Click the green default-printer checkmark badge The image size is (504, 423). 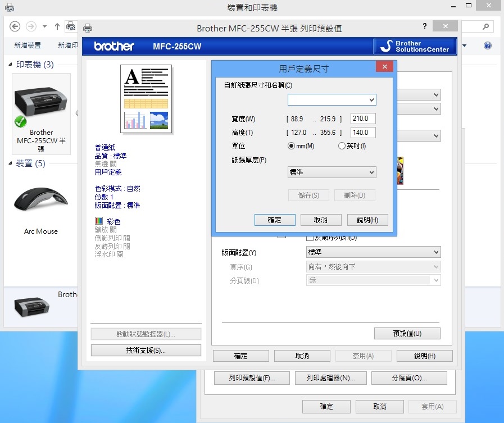(20, 121)
